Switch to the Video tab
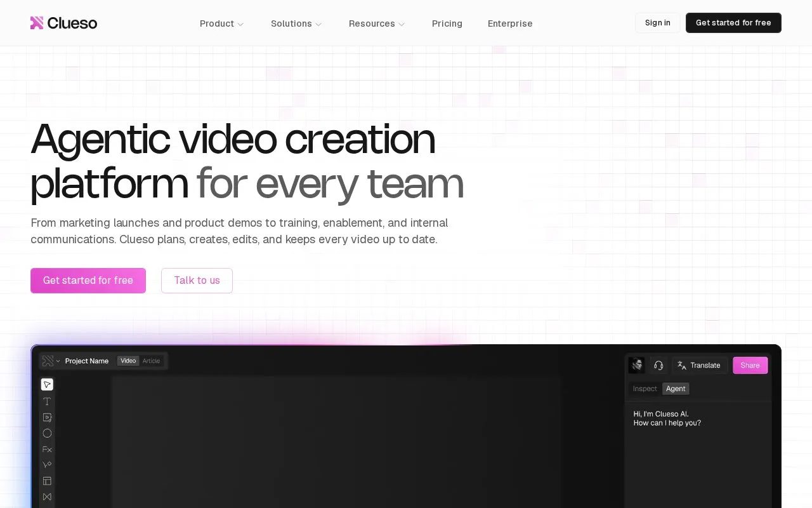The image size is (812, 508). 128,361
